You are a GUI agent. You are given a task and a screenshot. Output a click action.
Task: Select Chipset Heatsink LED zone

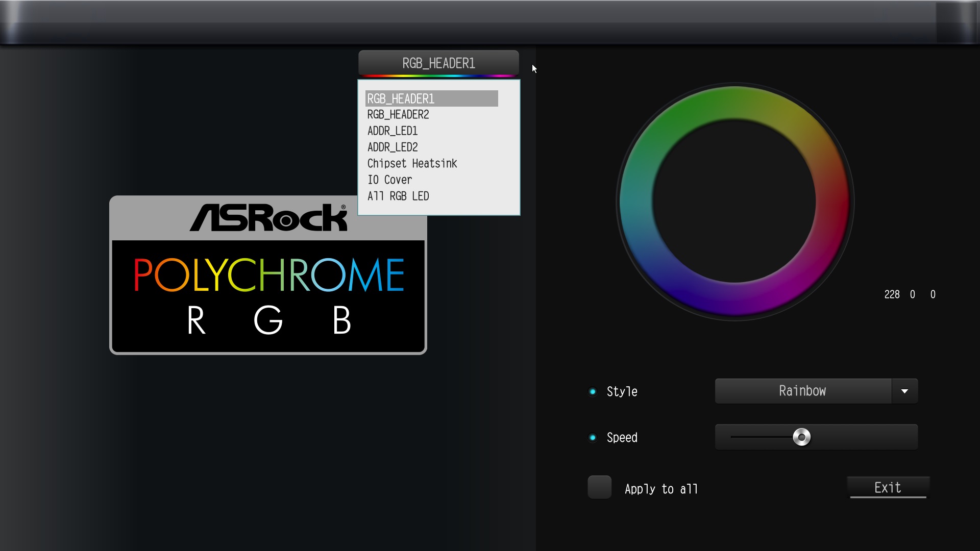[x=412, y=164]
